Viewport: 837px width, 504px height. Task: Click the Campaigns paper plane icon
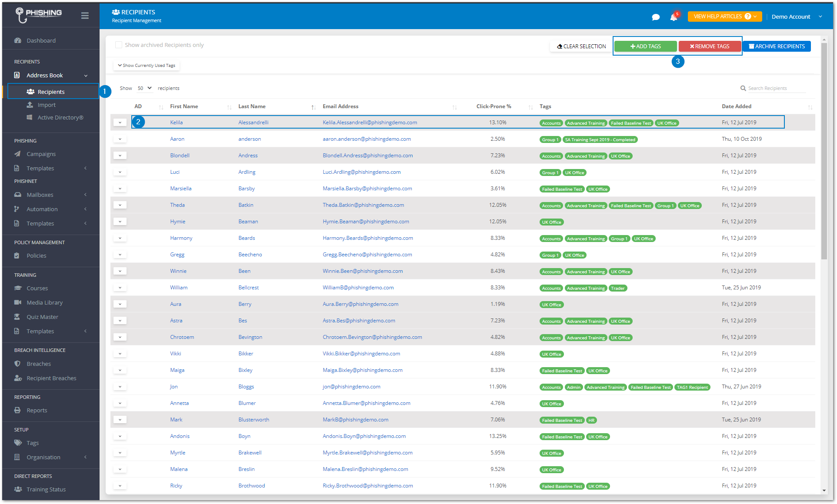coord(17,154)
